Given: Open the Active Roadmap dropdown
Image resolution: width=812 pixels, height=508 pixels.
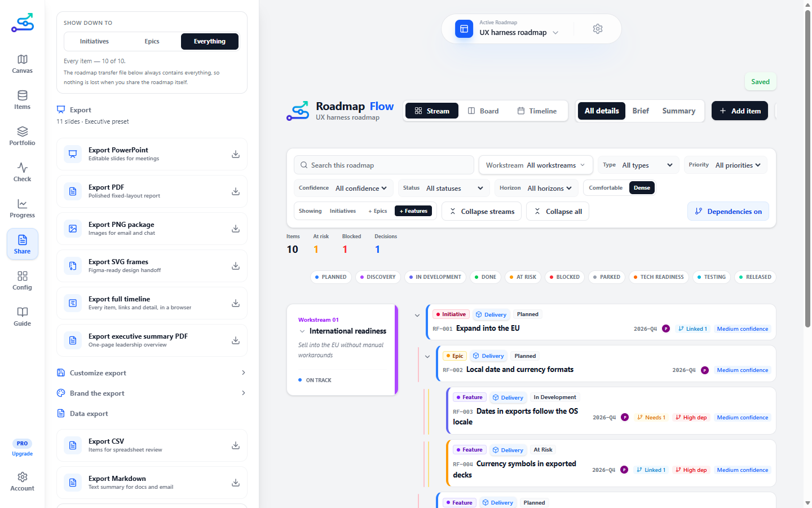Looking at the screenshot, I should pyautogui.click(x=519, y=29).
